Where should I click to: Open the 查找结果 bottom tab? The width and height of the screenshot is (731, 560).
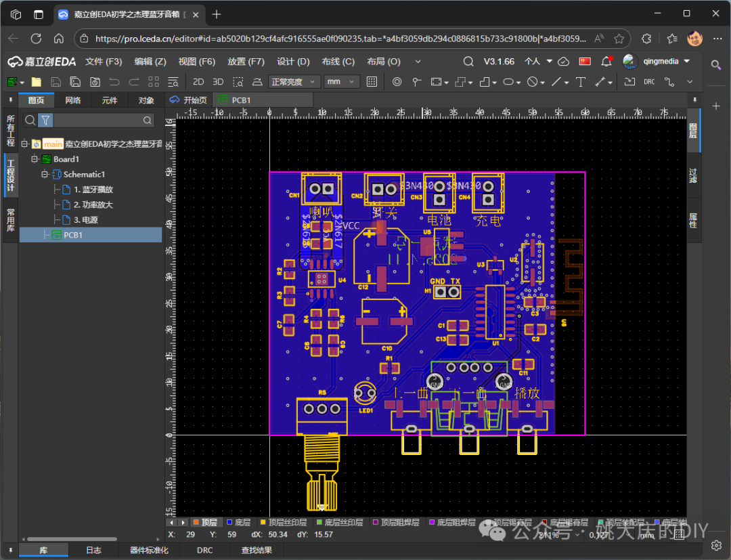click(x=257, y=551)
